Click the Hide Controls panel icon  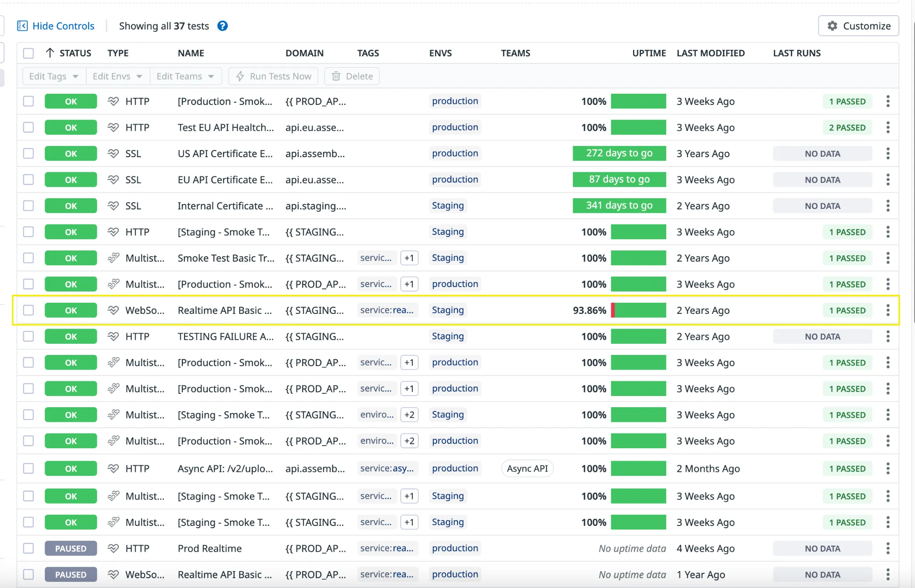(22, 26)
